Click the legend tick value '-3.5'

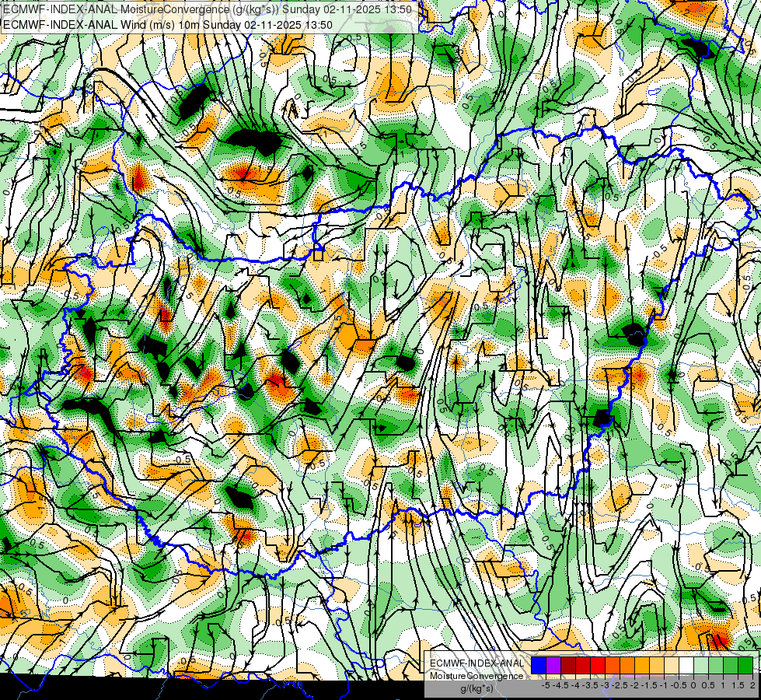click(x=590, y=685)
